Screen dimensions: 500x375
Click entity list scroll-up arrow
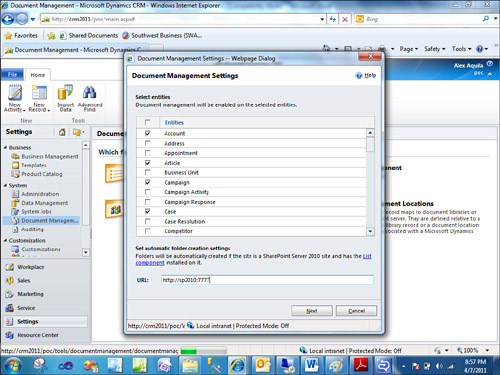coord(370,133)
